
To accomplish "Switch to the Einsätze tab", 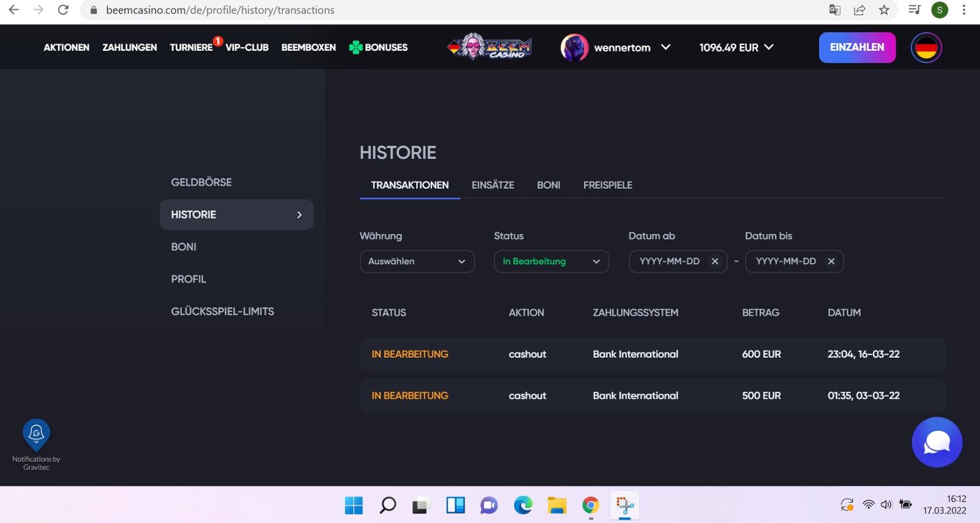I will (493, 185).
